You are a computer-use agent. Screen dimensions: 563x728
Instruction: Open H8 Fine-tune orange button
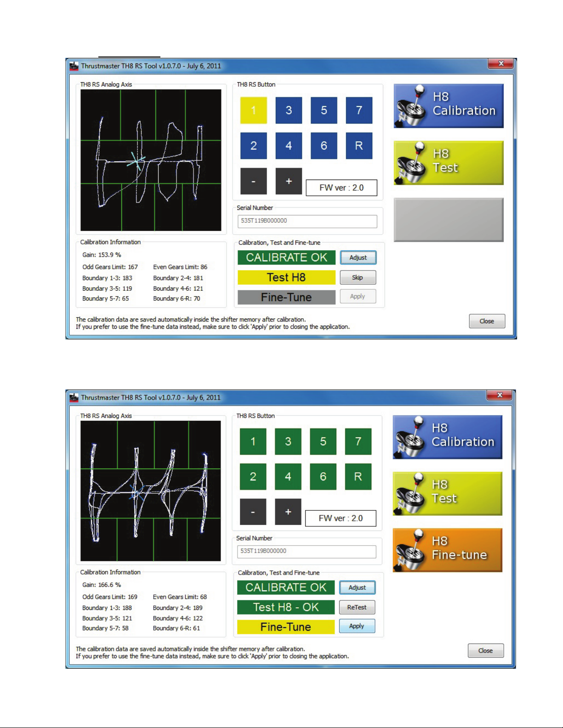coord(448,550)
